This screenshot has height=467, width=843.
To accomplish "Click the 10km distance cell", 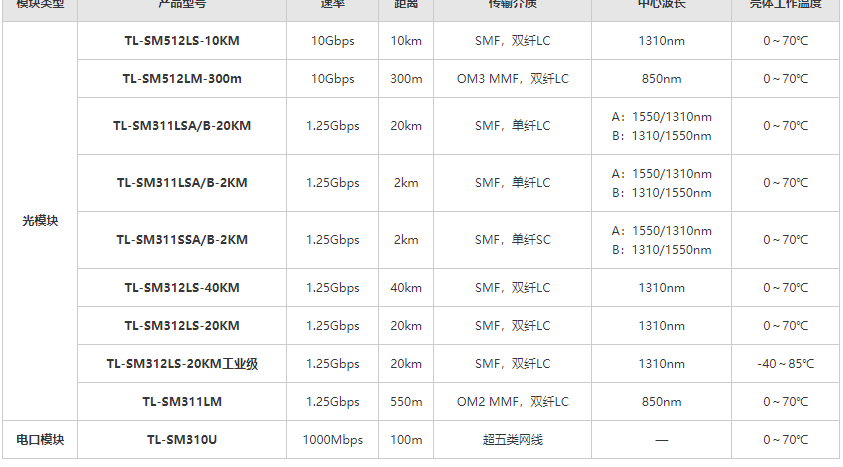I will pyautogui.click(x=406, y=41).
